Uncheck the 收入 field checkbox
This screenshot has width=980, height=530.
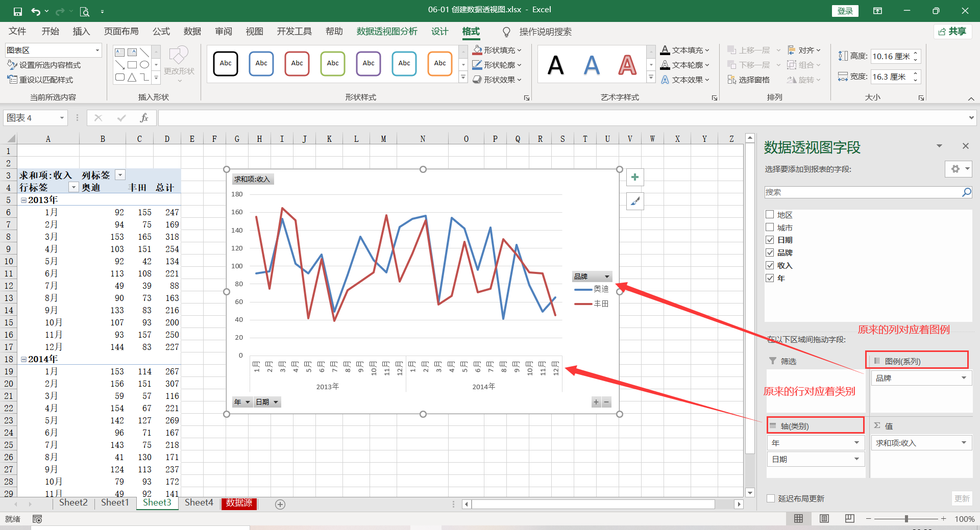[770, 265]
